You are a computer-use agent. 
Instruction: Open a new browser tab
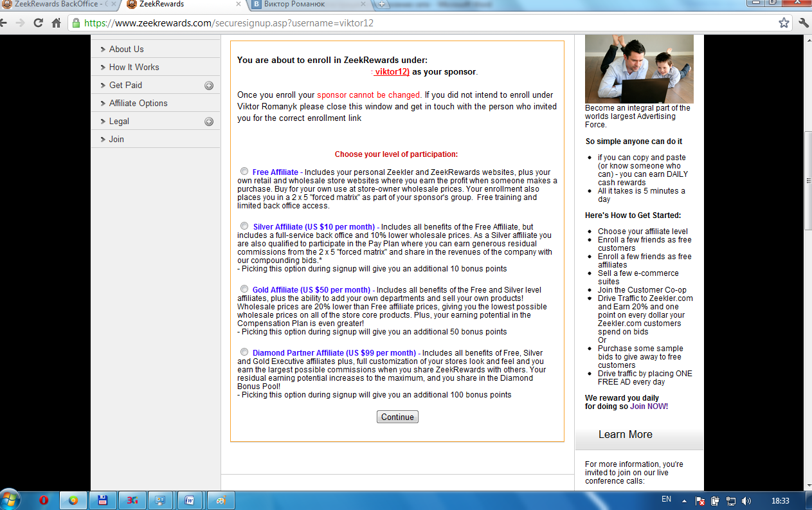coord(382,5)
